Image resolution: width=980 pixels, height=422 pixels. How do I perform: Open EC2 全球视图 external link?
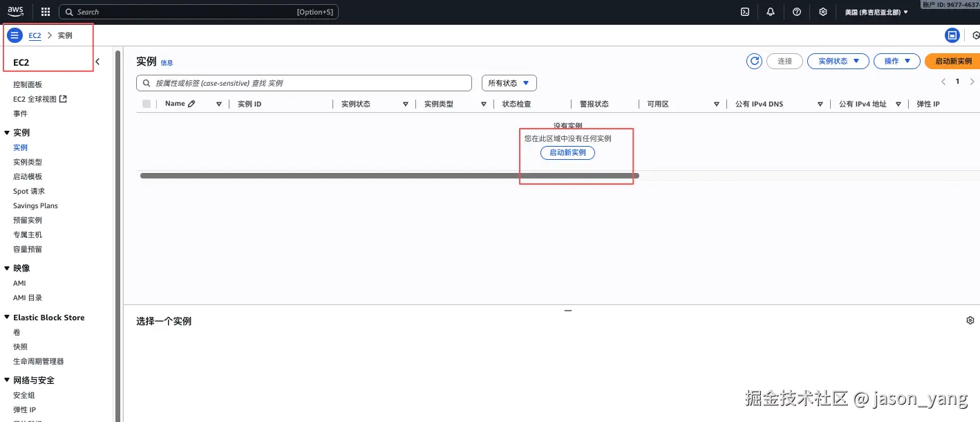click(x=40, y=99)
